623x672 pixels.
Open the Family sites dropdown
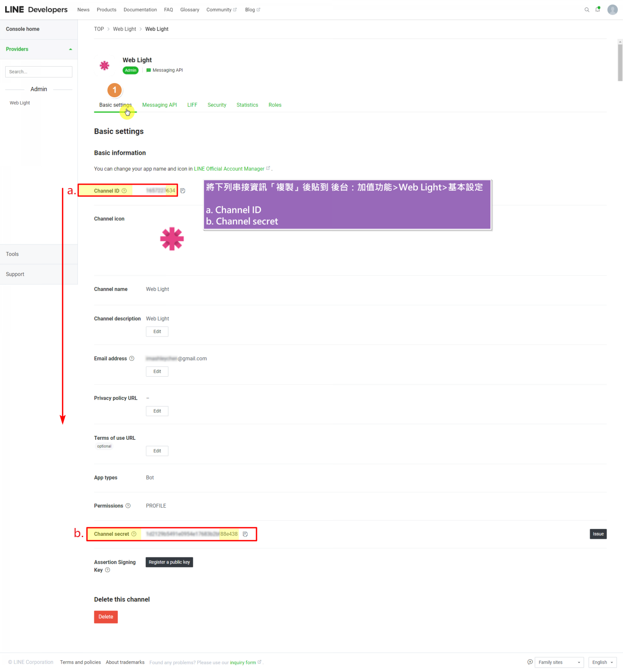[559, 662]
